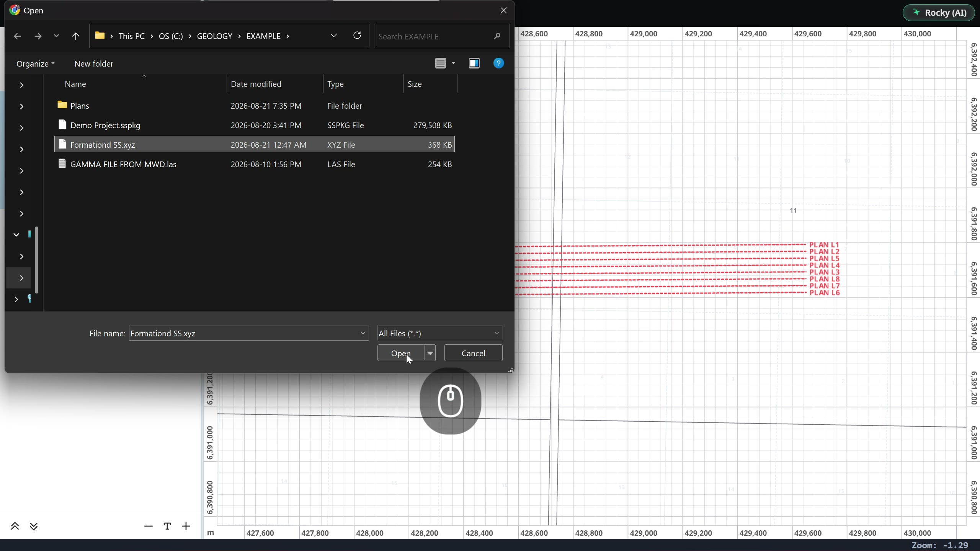Click the folder icon in address bar
980x551 pixels.
click(100, 36)
